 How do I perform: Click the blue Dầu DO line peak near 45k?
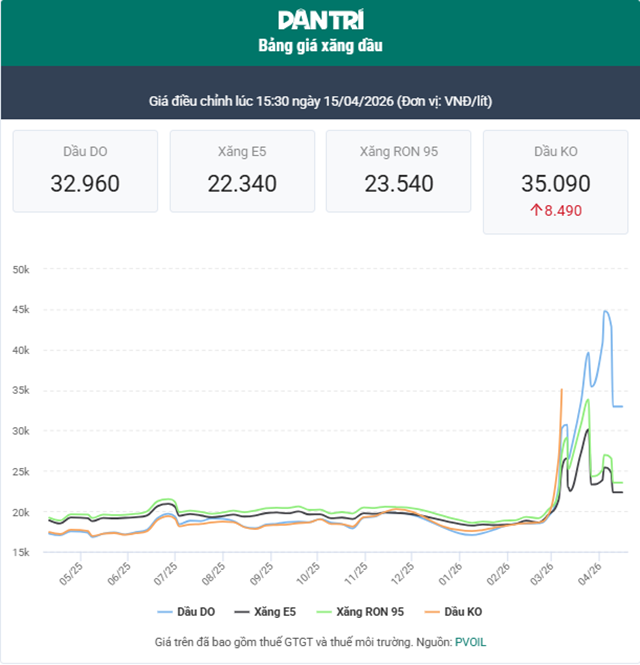pyautogui.click(x=606, y=311)
